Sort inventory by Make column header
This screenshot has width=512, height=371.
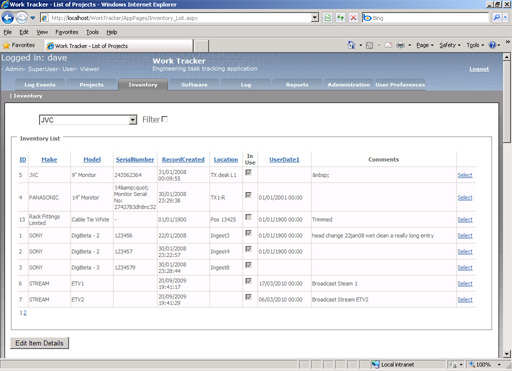(x=49, y=159)
